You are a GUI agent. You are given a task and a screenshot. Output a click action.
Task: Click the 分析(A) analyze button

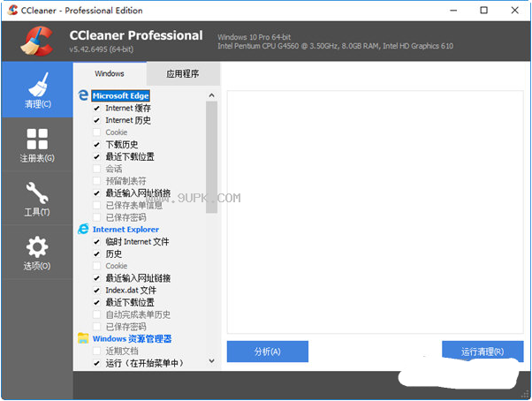[268, 352]
